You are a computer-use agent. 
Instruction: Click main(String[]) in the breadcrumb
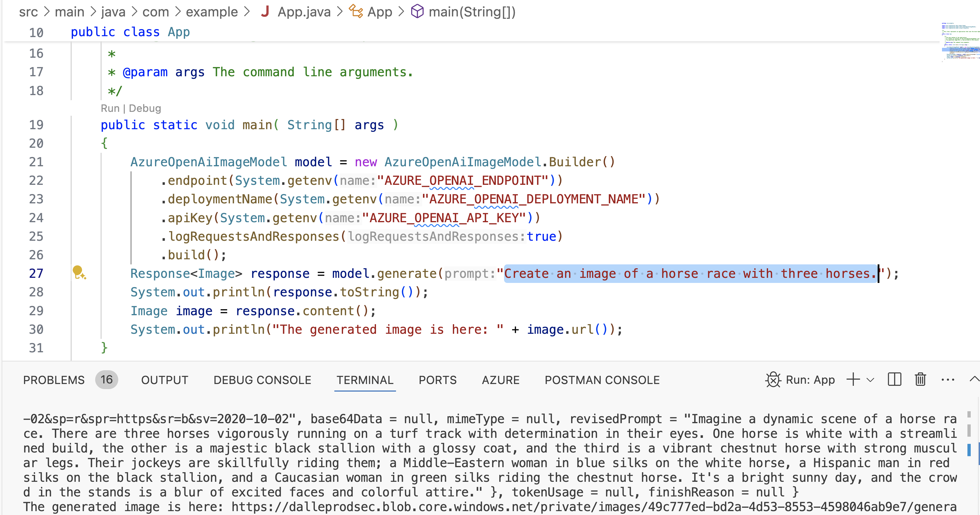[472, 12]
